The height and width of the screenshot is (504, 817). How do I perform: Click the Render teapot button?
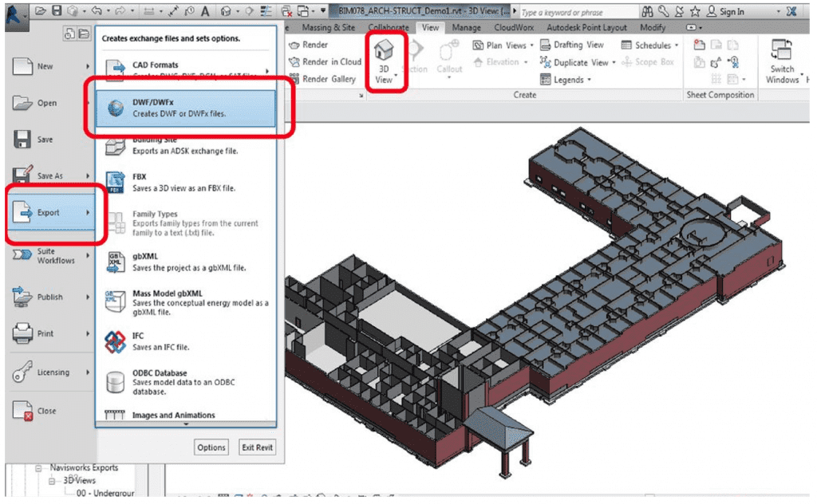[309, 45]
